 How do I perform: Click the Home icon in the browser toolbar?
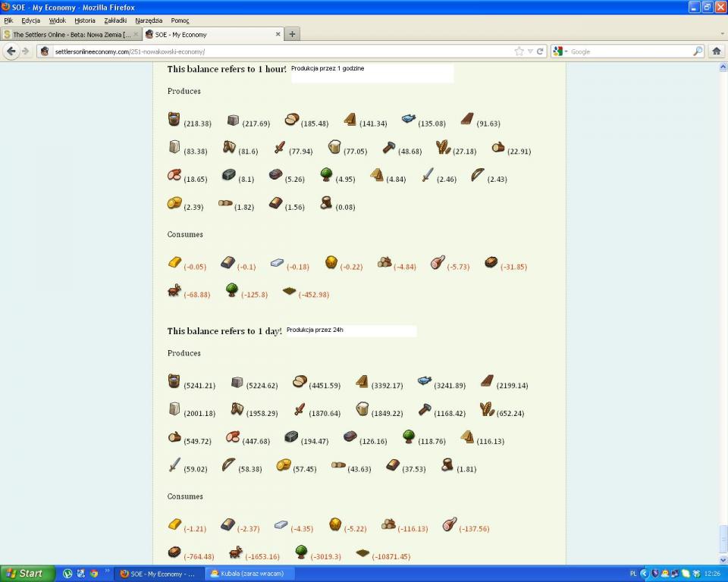pos(716,52)
